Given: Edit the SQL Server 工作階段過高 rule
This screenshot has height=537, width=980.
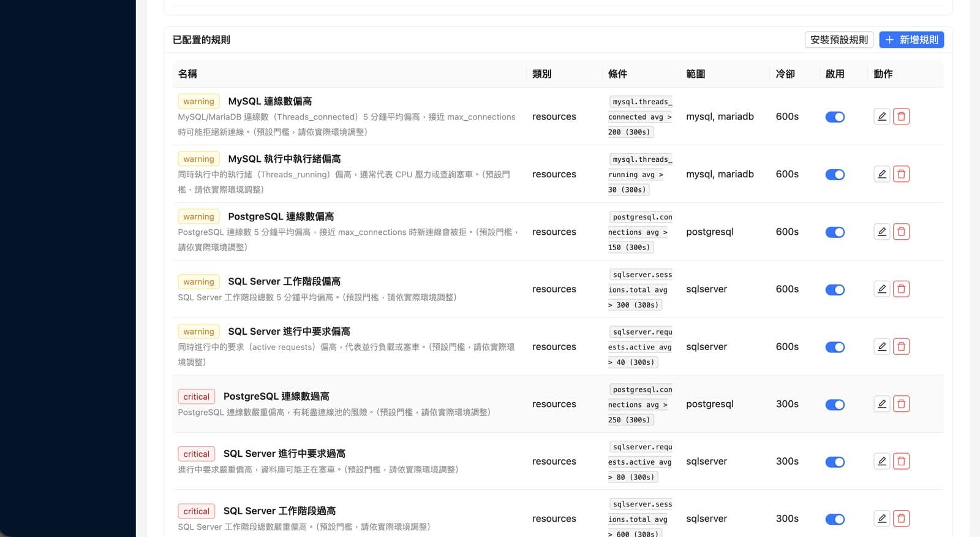Looking at the screenshot, I should pyautogui.click(x=881, y=519).
